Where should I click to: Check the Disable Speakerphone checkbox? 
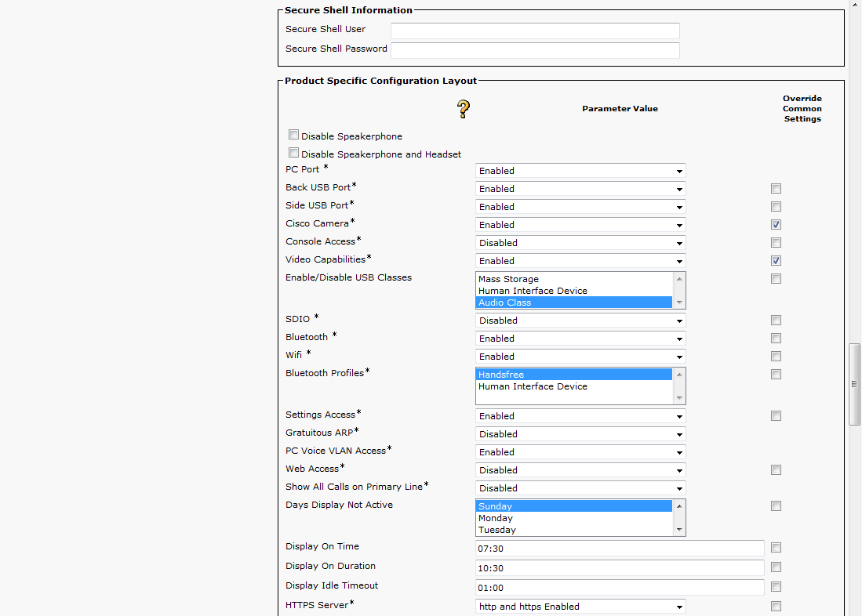[x=293, y=135]
